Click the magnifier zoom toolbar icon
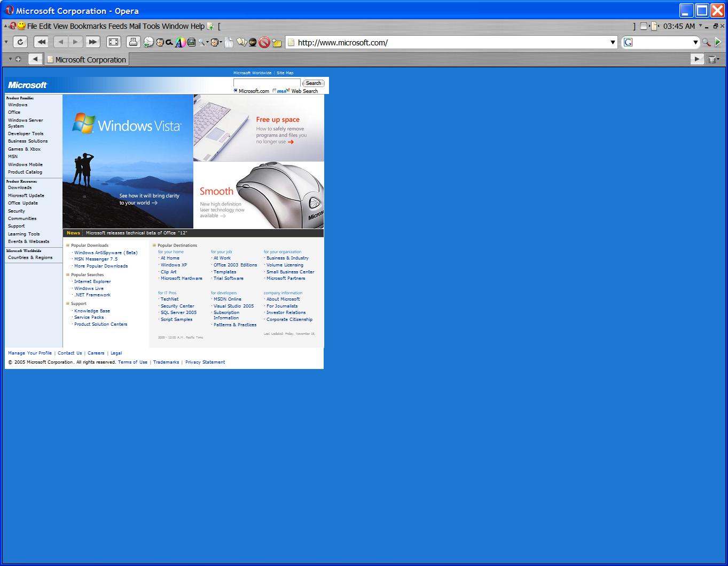Viewport: 728px width, 566px height. click(x=202, y=43)
